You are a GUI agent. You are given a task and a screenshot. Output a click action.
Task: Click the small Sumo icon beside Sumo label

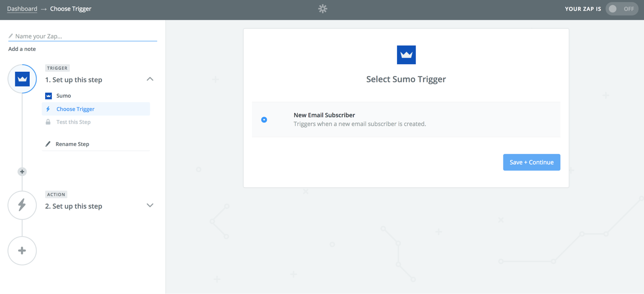click(x=48, y=96)
